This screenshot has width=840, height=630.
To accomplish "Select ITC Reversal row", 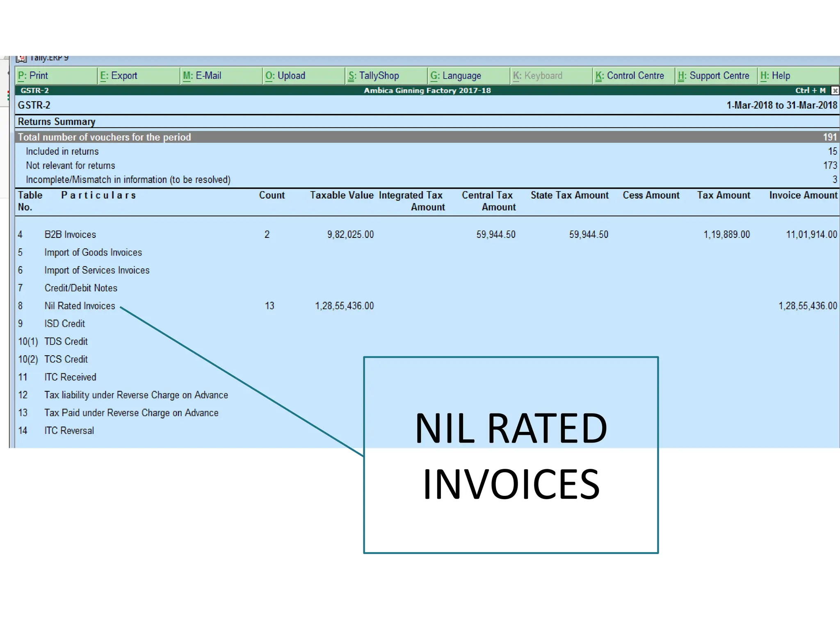I will pyautogui.click(x=427, y=431).
